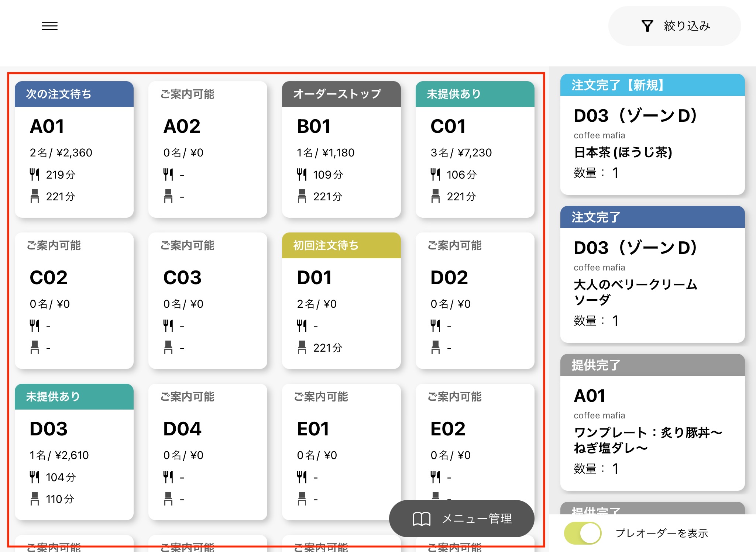Click the chair icon on B01
756x552 pixels.
tap(302, 196)
